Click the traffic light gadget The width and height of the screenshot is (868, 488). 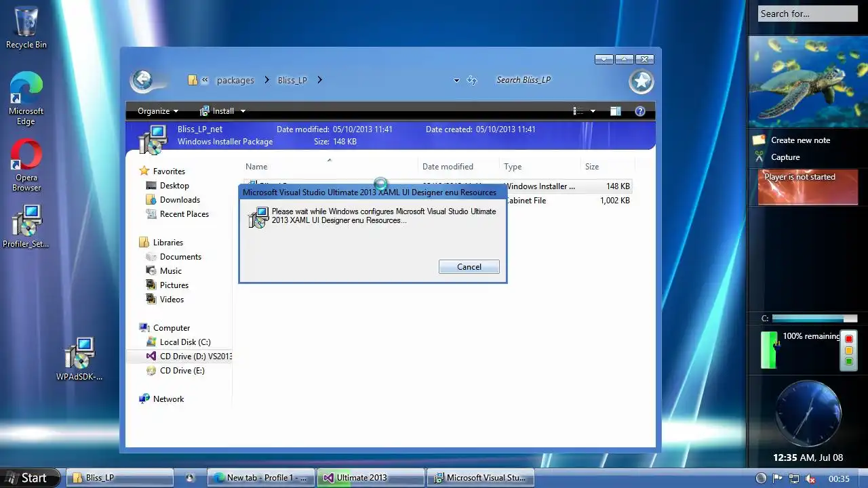848,349
